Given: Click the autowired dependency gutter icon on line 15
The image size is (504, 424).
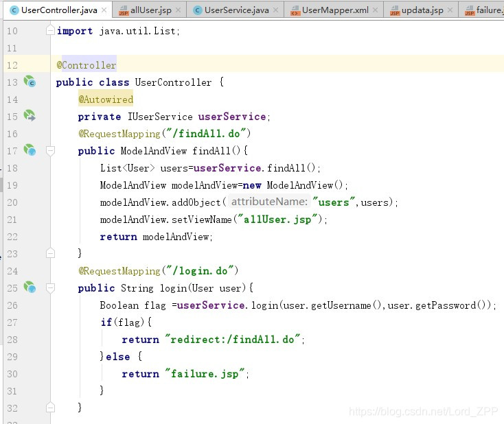Looking at the screenshot, I should 30,116.
